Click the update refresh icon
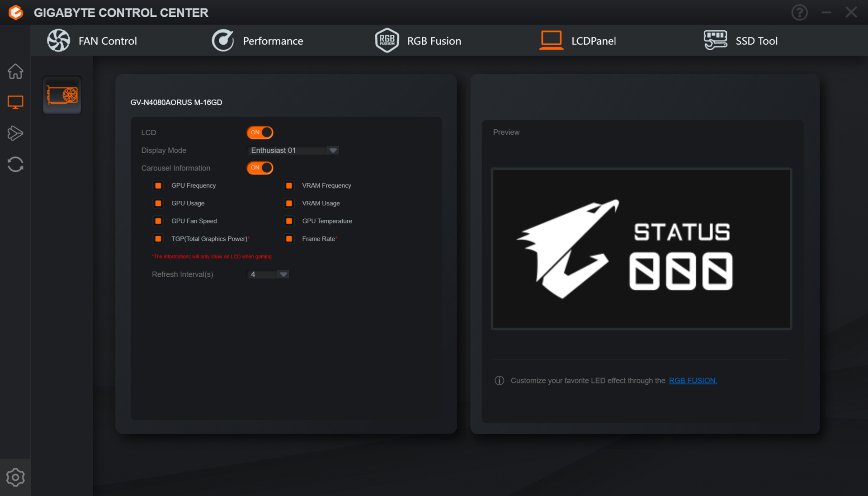868x496 pixels. (x=15, y=164)
